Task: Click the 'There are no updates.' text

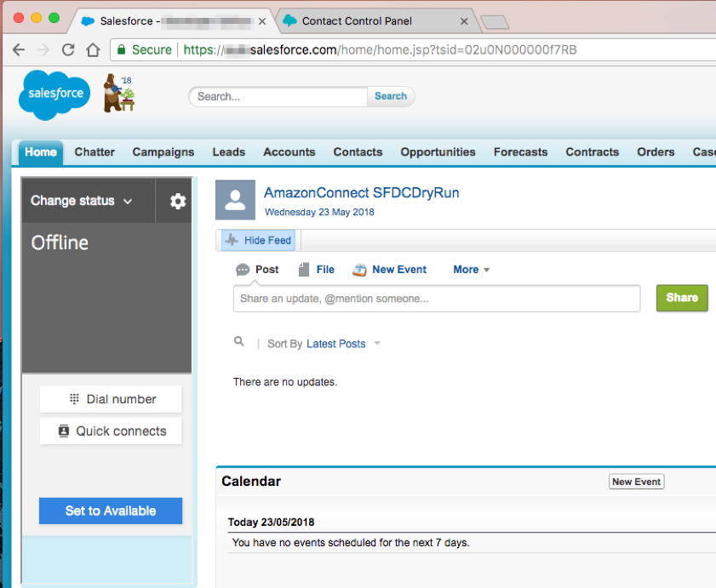Action: click(285, 382)
